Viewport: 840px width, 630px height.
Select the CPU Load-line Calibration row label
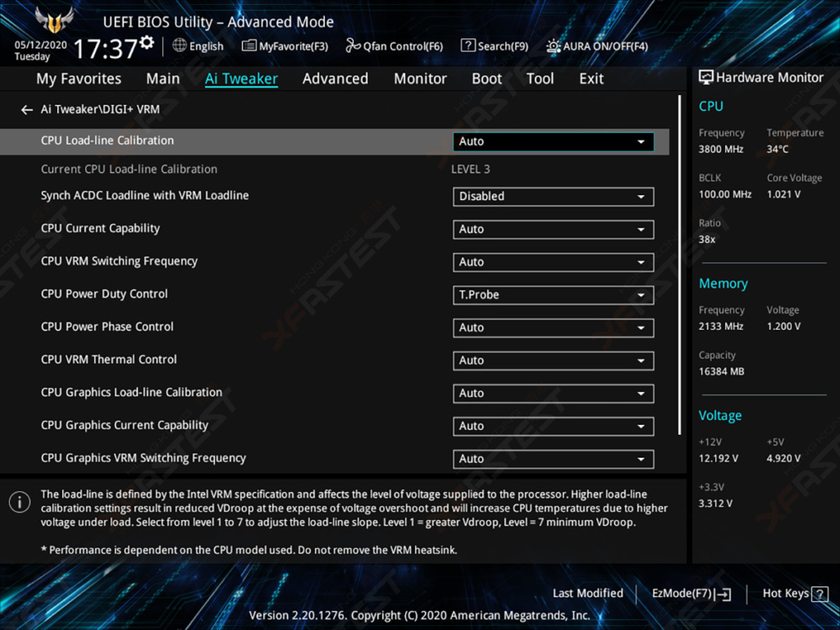click(107, 141)
